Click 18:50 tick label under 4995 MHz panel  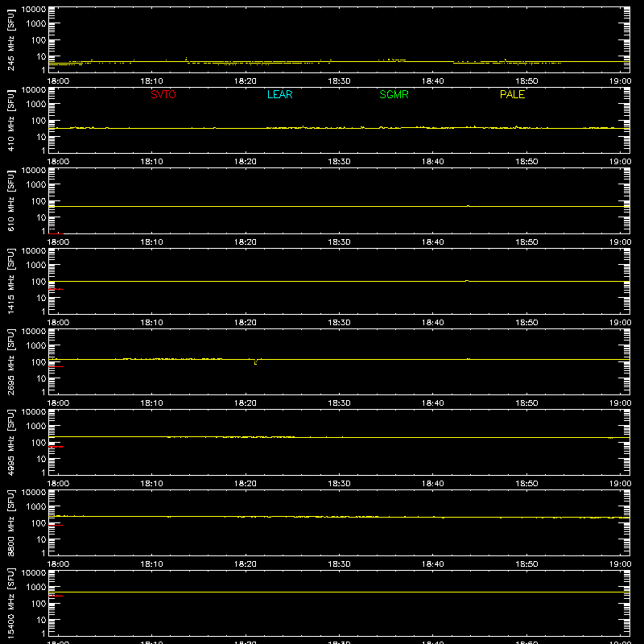526,484
